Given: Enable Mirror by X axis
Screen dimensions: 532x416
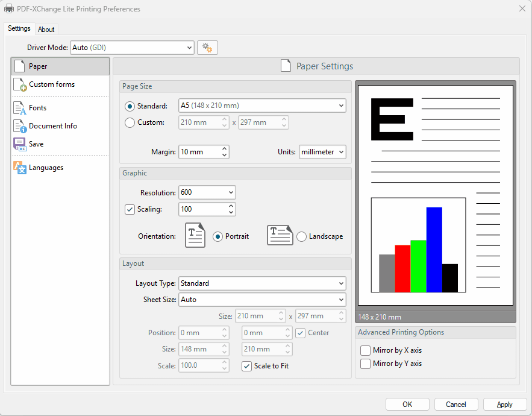Looking at the screenshot, I should click(365, 350).
